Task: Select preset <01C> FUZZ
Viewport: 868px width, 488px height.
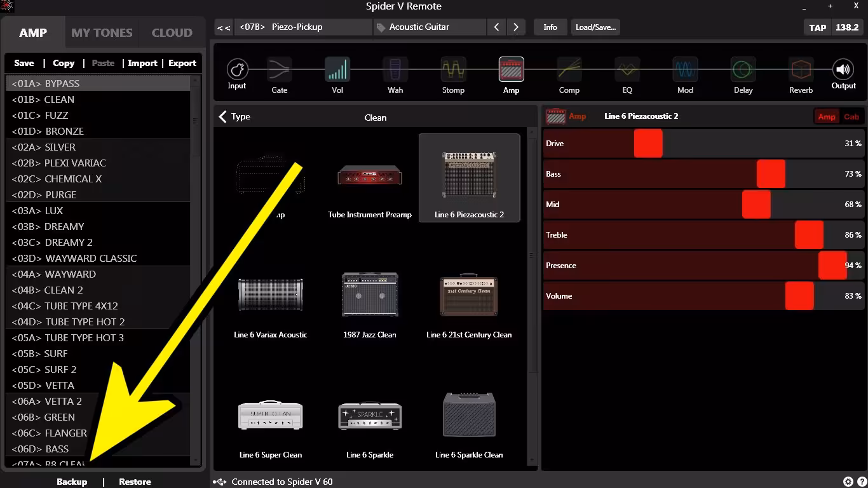Action: (97, 115)
